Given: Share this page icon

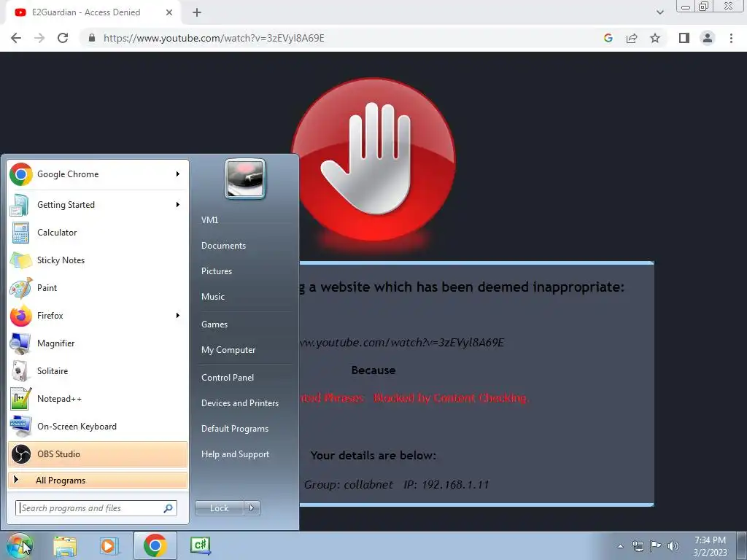Looking at the screenshot, I should tap(632, 38).
